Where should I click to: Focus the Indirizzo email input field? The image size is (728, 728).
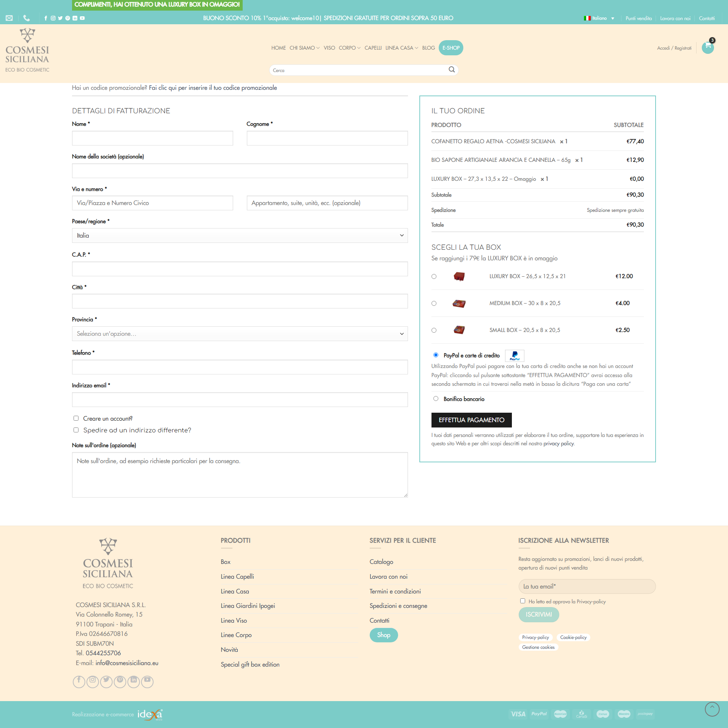(240, 399)
